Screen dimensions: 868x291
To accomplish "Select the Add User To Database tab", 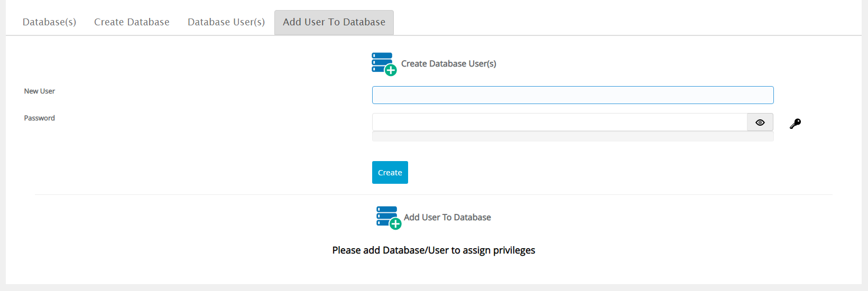I will (x=334, y=22).
